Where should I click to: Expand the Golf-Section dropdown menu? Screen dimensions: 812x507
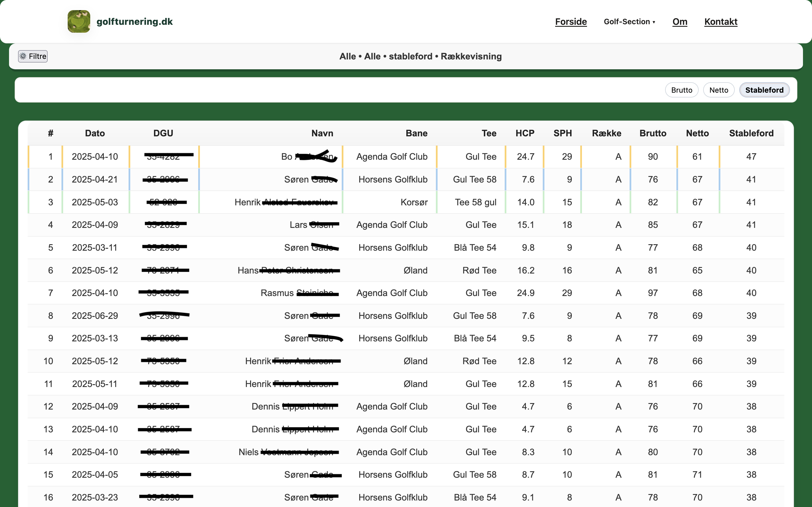click(630, 21)
